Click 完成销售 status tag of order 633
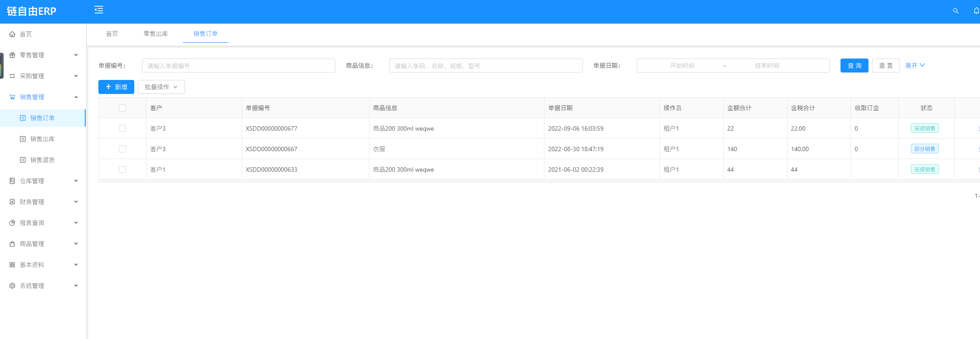The width and height of the screenshot is (980, 339). point(925,169)
